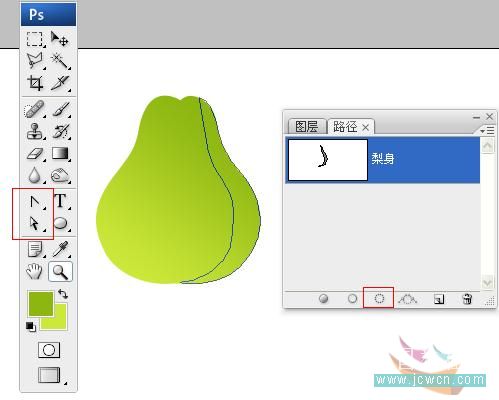Screen dimensions: 499x400
Task: Fill path with foreground color
Action: pos(323,299)
